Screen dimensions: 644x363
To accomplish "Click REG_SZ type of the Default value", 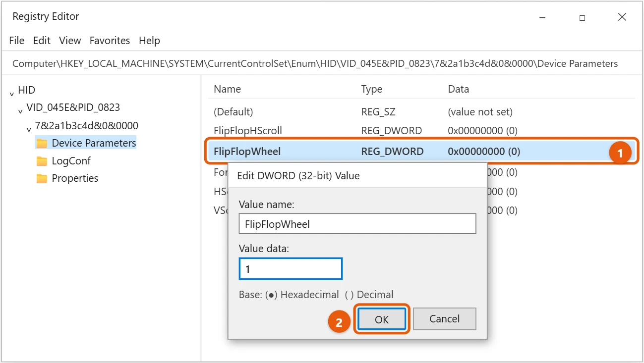I will click(378, 112).
